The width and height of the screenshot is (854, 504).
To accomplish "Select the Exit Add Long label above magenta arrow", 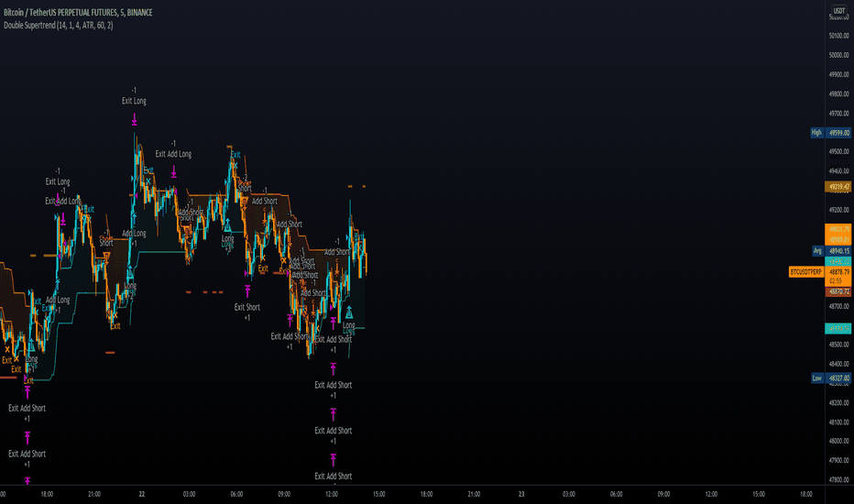I will 173,154.
